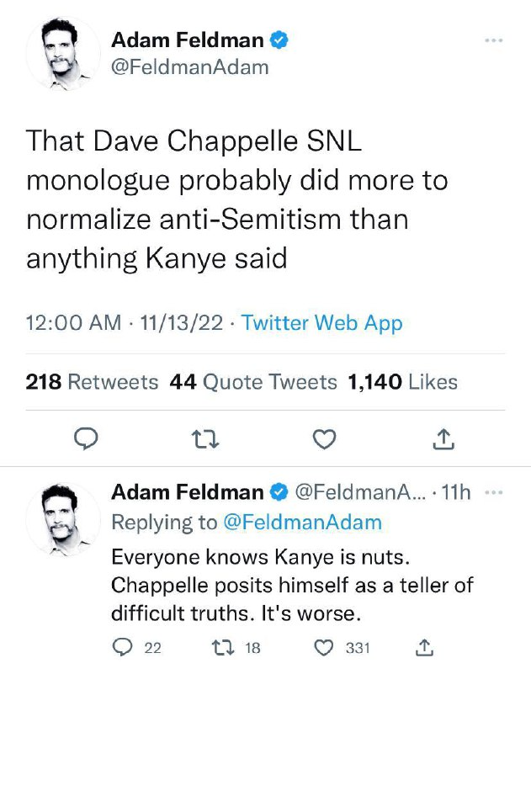This screenshot has width=531, height=812.
Task: Share the reply tweet
Action: (424, 647)
